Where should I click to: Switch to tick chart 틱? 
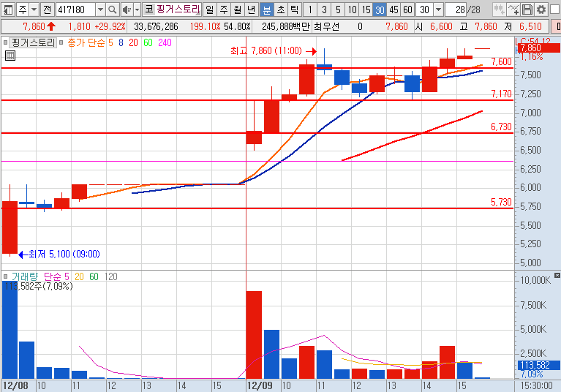295,10
